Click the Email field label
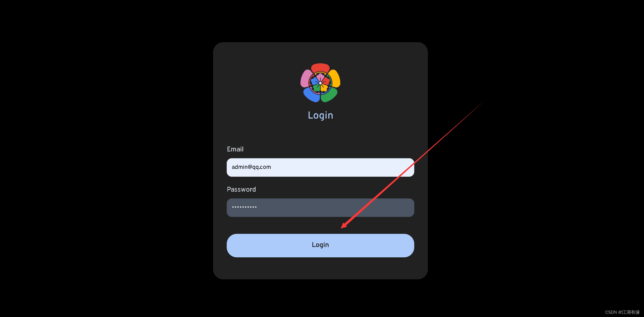The image size is (644, 317). [235, 149]
